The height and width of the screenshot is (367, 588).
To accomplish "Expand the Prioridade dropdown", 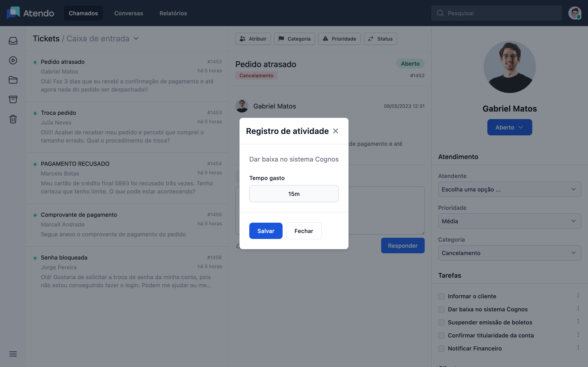I will pyautogui.click(x=510, y=221).
